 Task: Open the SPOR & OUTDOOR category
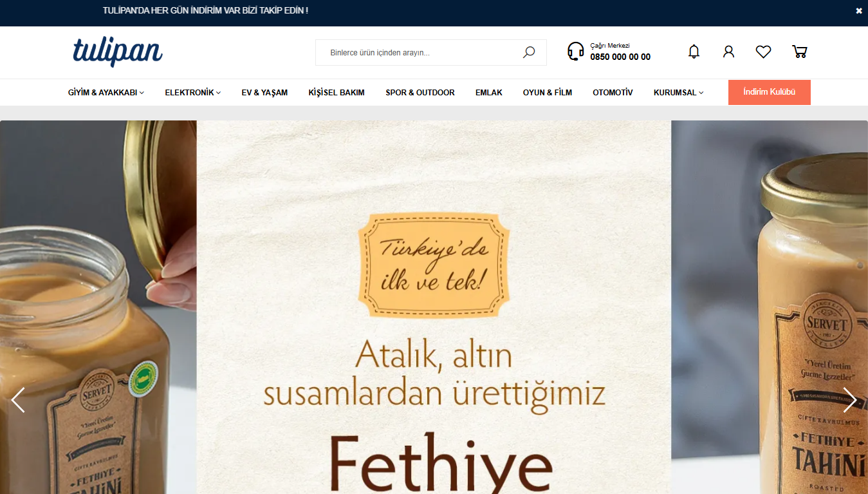pyautogui.click(x=420, y=93)
